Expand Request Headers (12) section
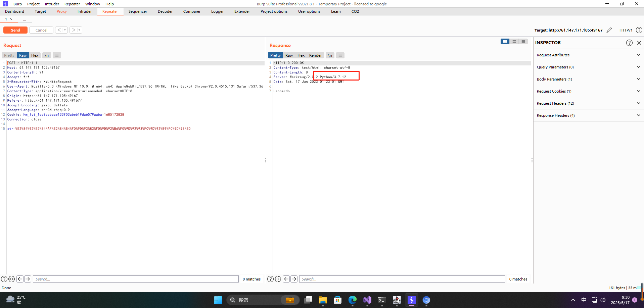The height and width of the screenshot is (308, 644). (x=588, y=103)
